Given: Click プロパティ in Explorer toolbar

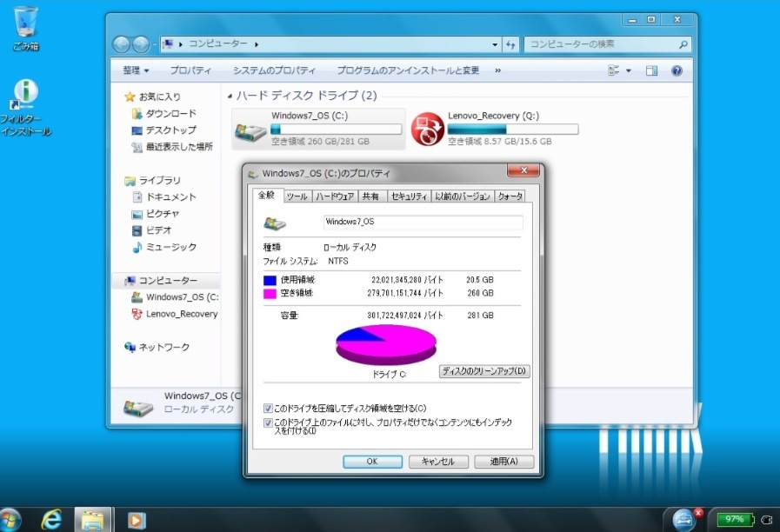Looking at the screenshot, I should coord(191,70).
